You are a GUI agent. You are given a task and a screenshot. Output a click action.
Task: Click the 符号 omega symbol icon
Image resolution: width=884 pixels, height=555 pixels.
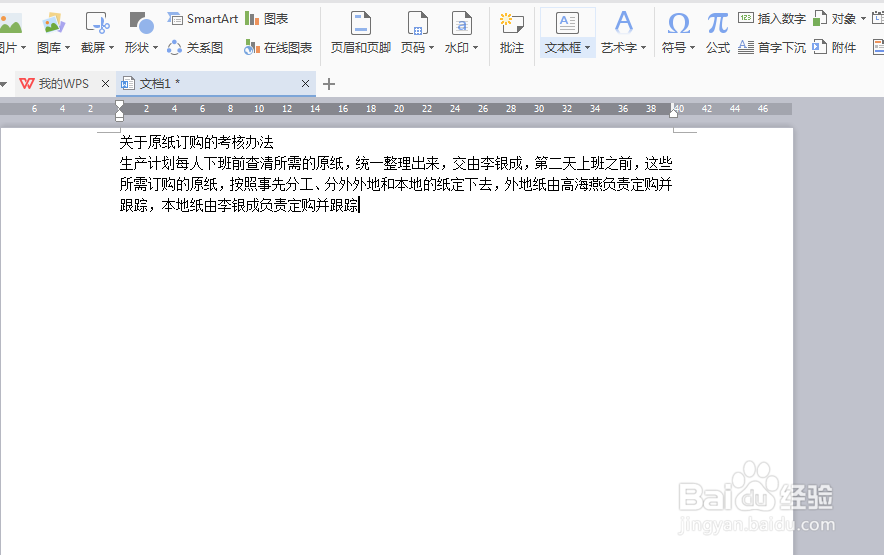coord(678,24)
